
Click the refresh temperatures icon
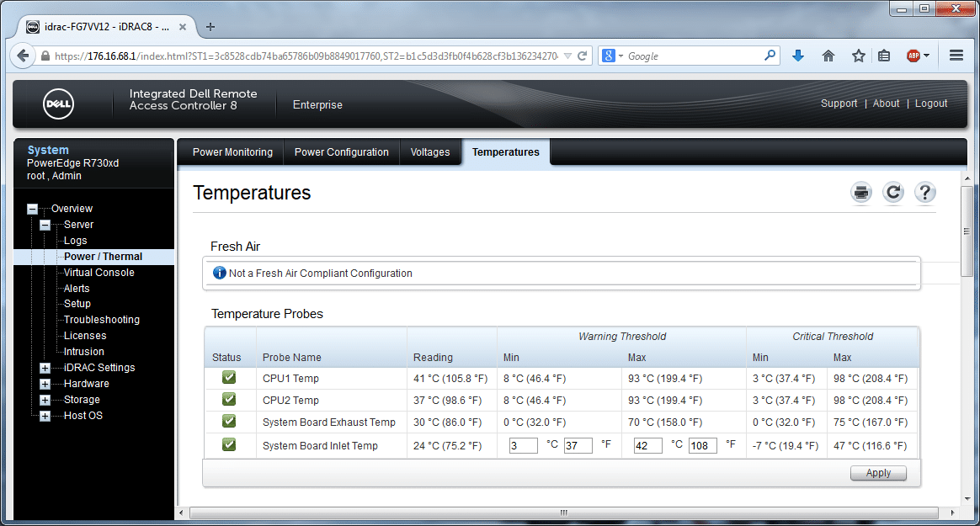tap(893, 193)
